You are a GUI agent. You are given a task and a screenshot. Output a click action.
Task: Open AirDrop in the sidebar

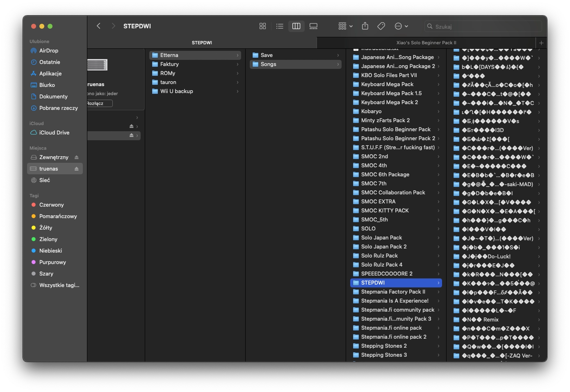point(48,51)
